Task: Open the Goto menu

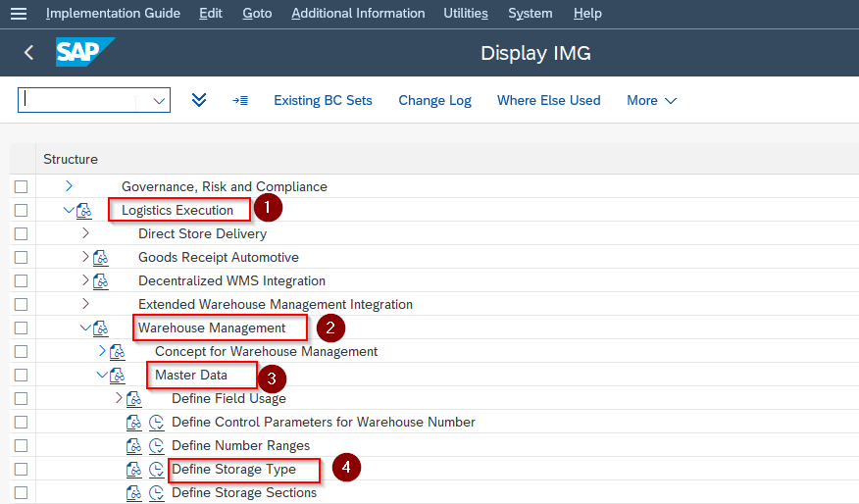Action: pos(257,13)
